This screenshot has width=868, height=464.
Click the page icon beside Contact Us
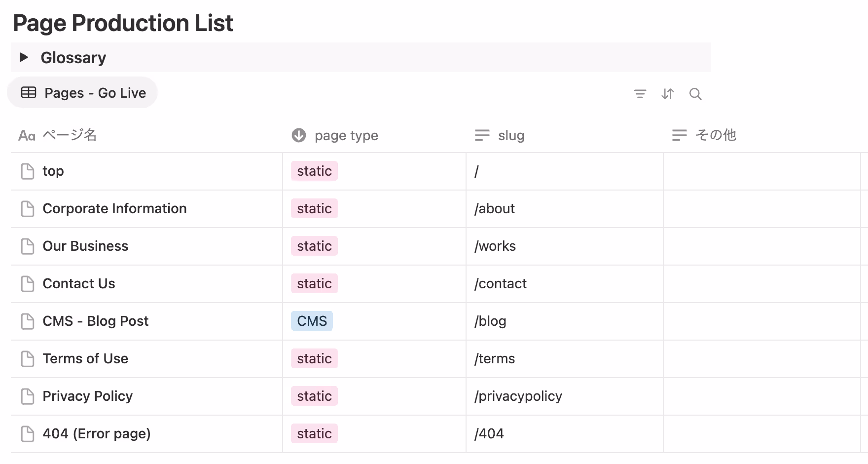28,284
